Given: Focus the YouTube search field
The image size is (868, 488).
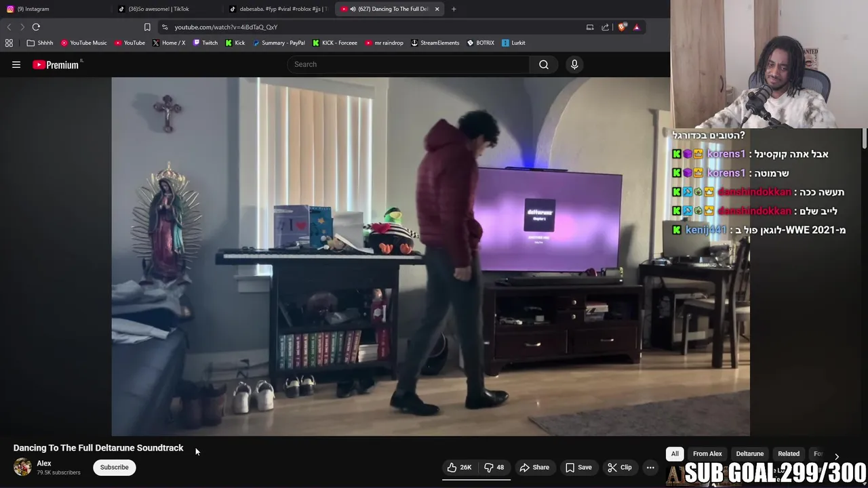Looking at the screenshot, I should click(409, 64).
